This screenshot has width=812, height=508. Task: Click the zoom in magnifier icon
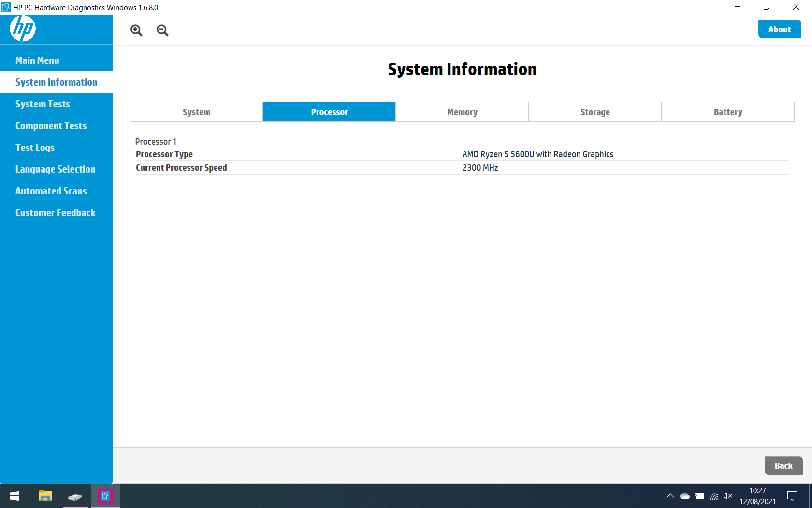136,30
